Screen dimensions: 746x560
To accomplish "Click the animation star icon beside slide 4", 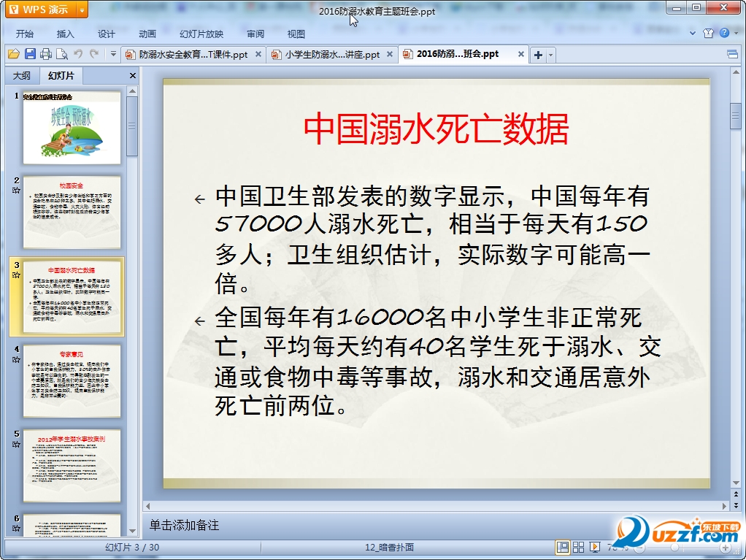I will (16, 360).
